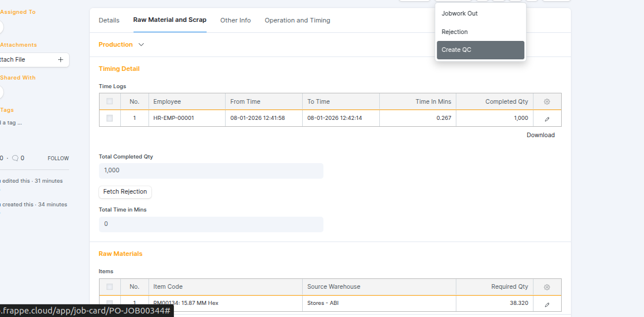644x317 pixels.
Task: Switch to the Details tab
Action: pos(109,20)
